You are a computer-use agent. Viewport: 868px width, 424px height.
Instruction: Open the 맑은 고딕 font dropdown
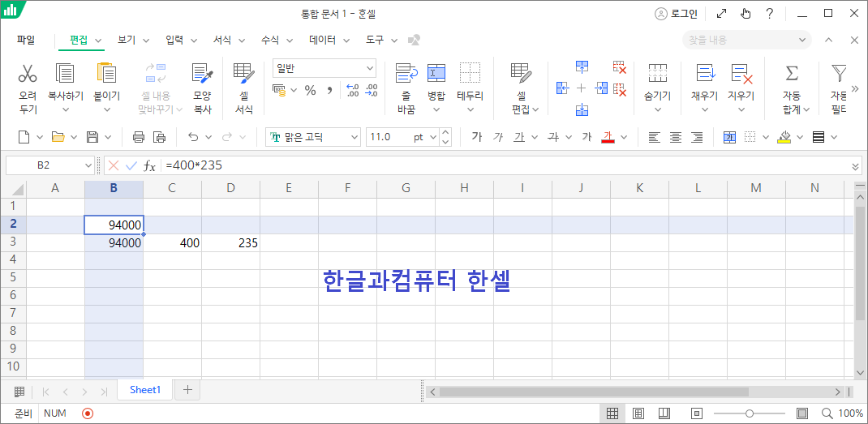click(x=355, y=137)
